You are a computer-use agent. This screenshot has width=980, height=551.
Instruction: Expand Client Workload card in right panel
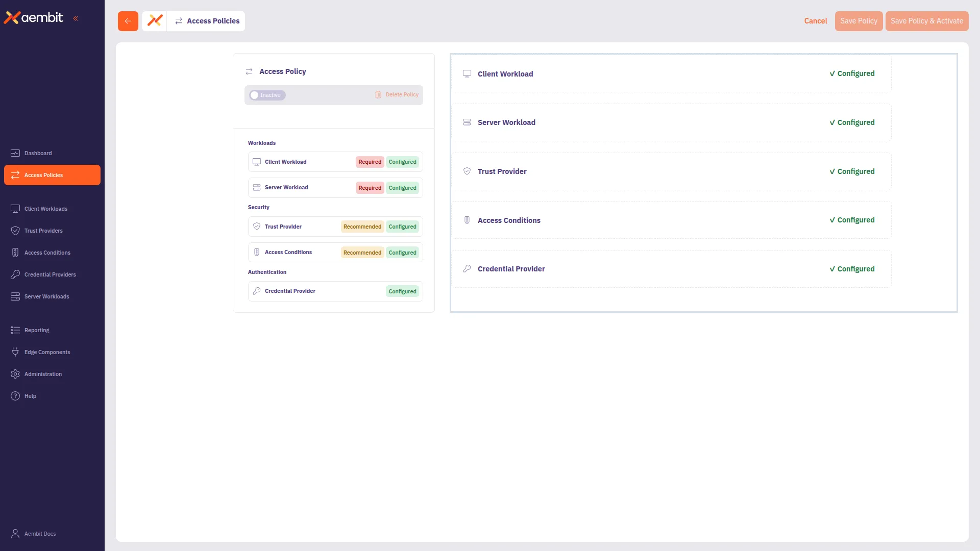[672, 74]
